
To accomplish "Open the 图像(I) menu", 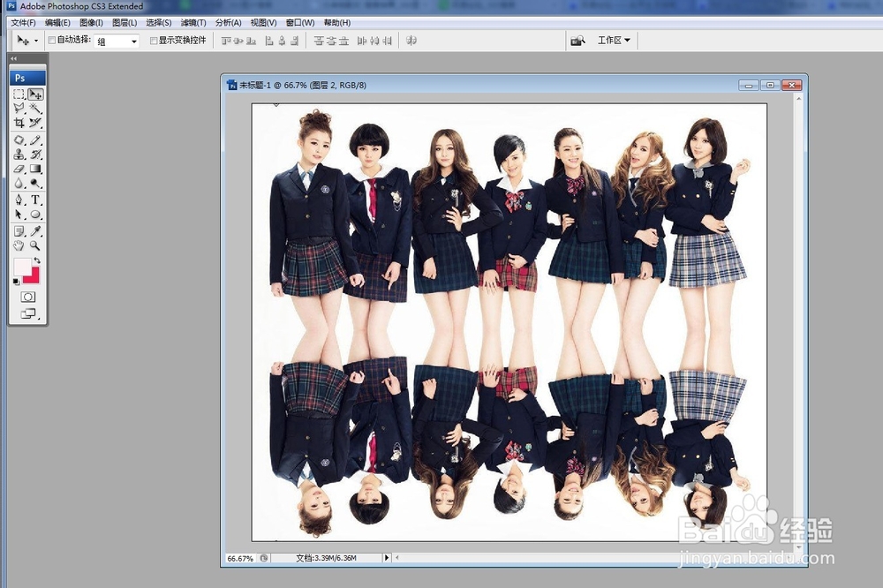I will pyautogui.click(x=91, y=23).
